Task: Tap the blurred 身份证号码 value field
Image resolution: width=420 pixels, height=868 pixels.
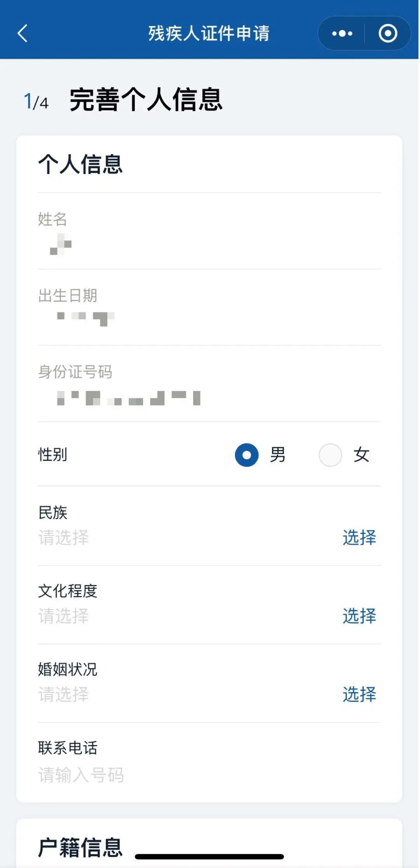Action: [x=128, y=398]
